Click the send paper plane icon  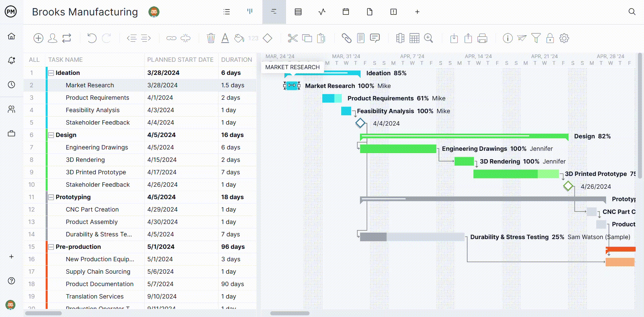pos(522,38)
